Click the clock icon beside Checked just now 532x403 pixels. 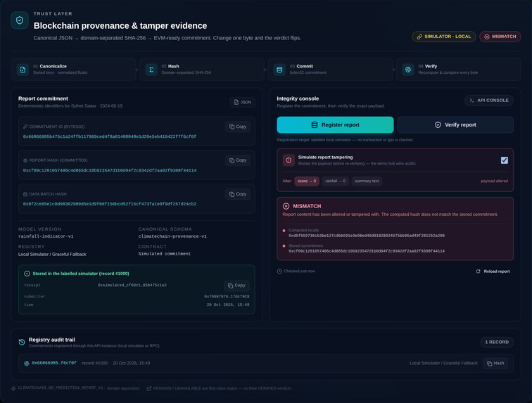coord(279,271)
